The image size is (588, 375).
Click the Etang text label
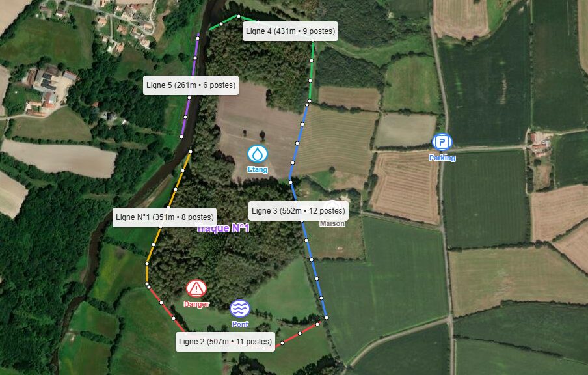click(258, 170)
